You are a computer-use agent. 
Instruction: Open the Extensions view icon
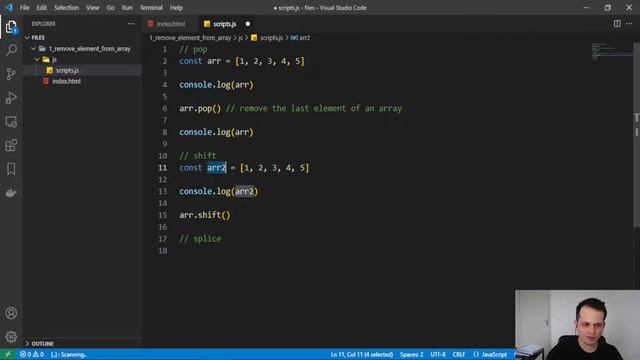(x=11, y=145)
